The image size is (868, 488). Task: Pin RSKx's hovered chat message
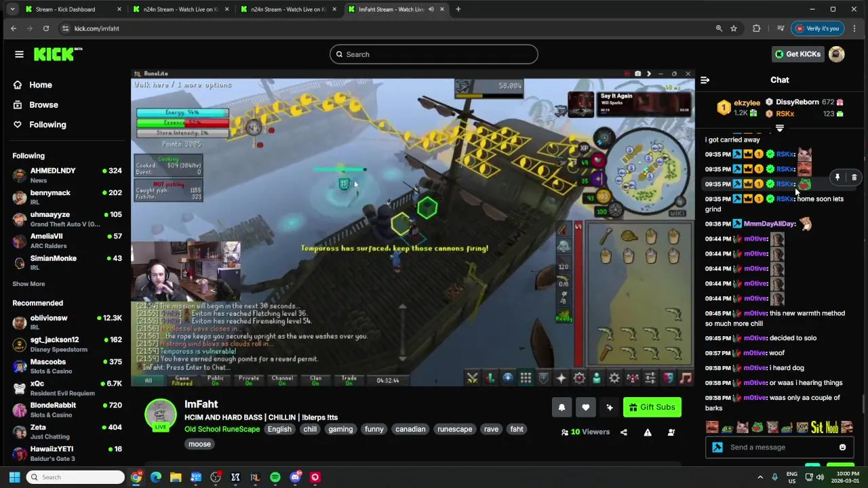tap(837, 178)
